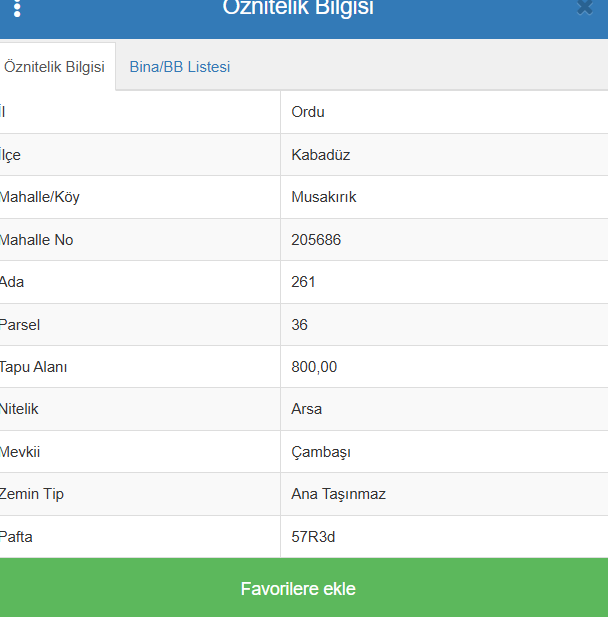
Task: Select the Nitelik value Arsa
Action: (x=306, y=409)
